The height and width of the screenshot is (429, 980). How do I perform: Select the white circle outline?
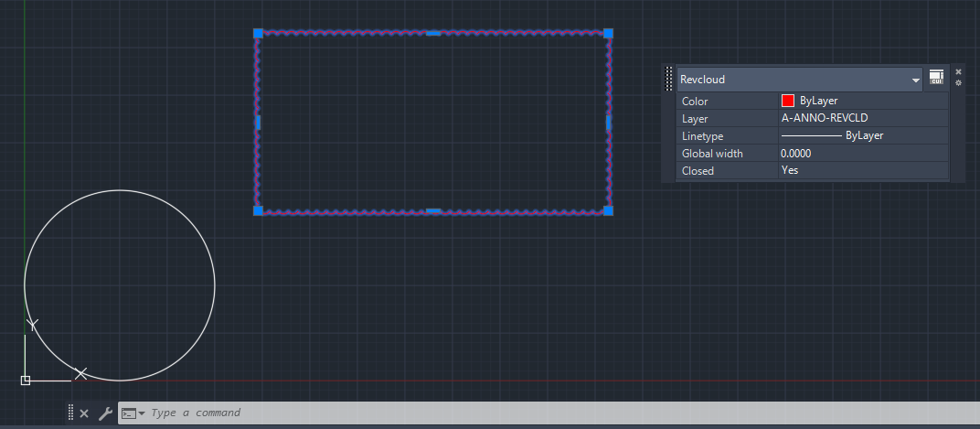tap(120, 190)
